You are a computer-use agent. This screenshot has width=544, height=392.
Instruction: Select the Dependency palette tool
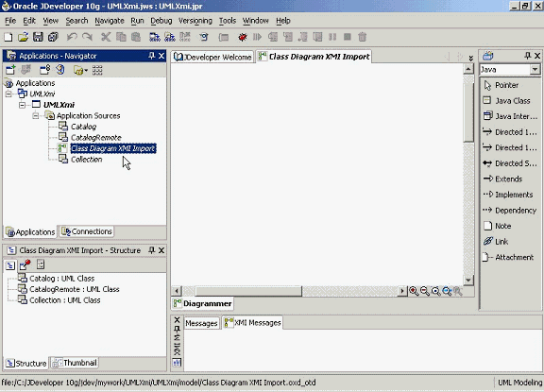510,210
